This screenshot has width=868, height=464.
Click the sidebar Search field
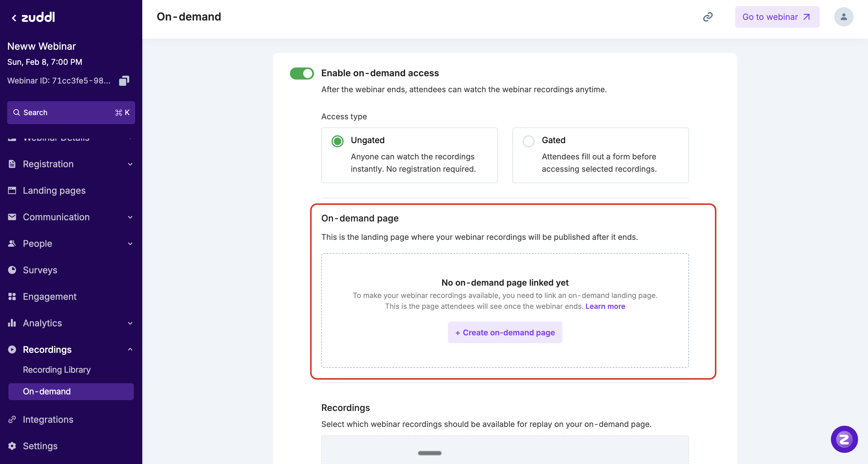point(71,113)
